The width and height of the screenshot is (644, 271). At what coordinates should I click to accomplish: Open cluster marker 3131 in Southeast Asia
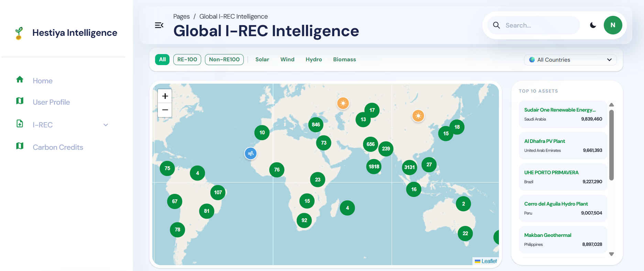pyautogui.click(x=410, y=167)
